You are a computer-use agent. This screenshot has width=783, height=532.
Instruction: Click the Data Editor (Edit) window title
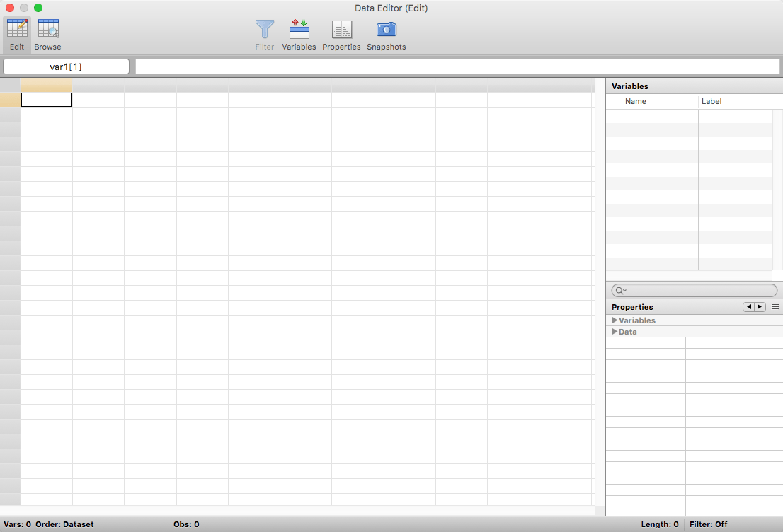391,8
